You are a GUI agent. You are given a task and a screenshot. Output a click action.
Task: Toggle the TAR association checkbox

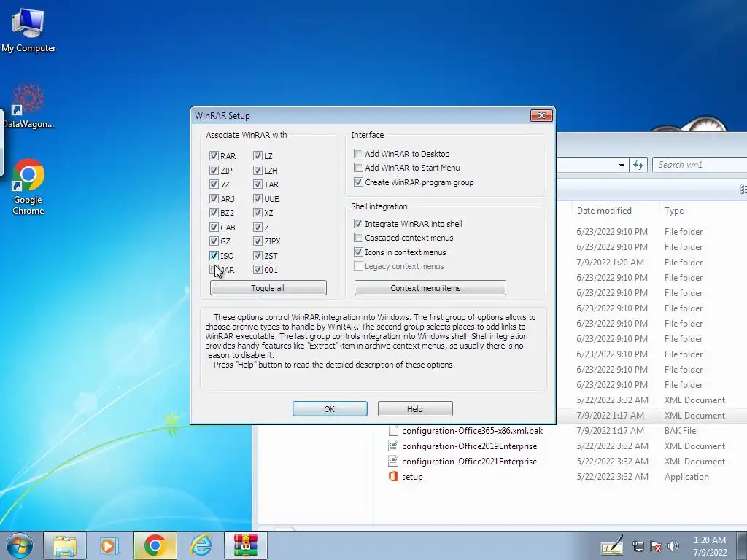click(258, 184)
